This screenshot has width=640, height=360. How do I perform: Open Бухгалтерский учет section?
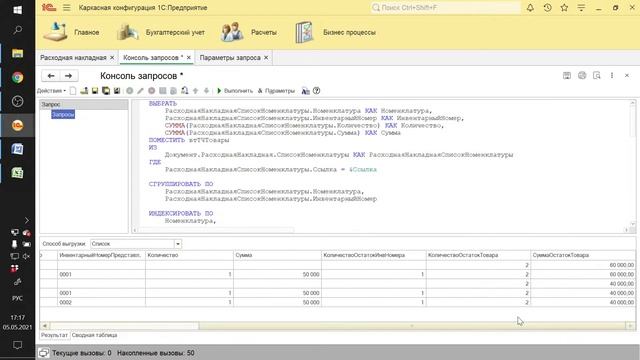pyautogui.click(x=161, y=32)
